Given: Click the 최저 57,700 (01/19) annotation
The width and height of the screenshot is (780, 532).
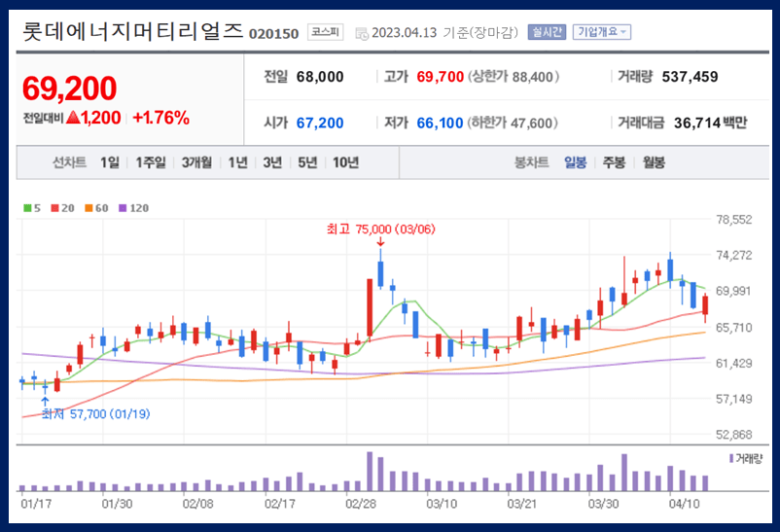Looking at the screenshot, I should (x=96, y=414).
